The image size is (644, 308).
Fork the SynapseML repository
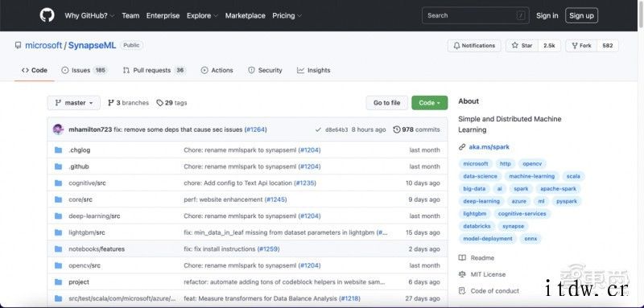tap(581, 46)
